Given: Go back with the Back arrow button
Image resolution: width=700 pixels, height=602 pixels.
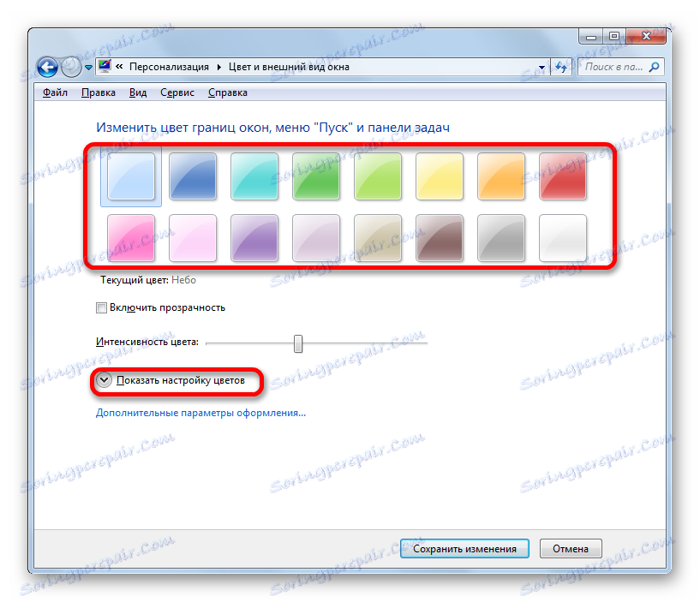Looking at the screenshot, I should pyautogui.click(x=47, y=68).
